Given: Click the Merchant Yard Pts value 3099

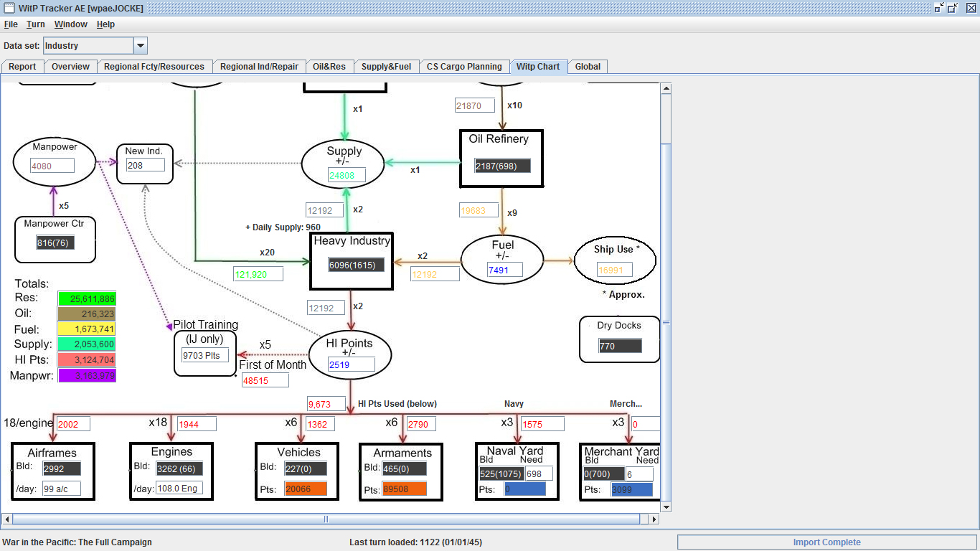Looking at the screenshot, I should pos(631,489).
